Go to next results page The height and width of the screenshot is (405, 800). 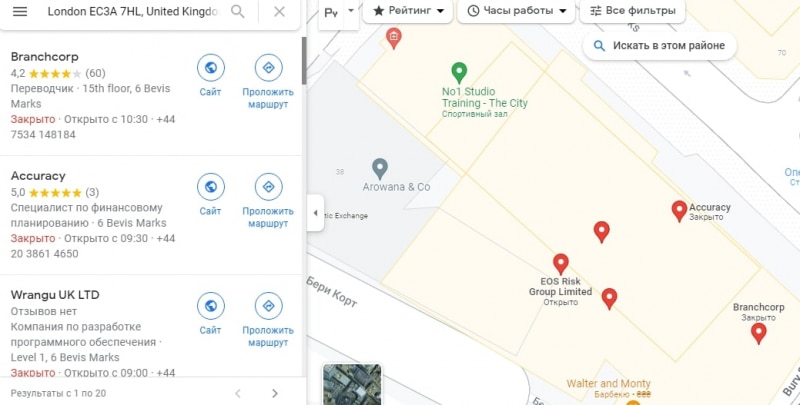274,393
